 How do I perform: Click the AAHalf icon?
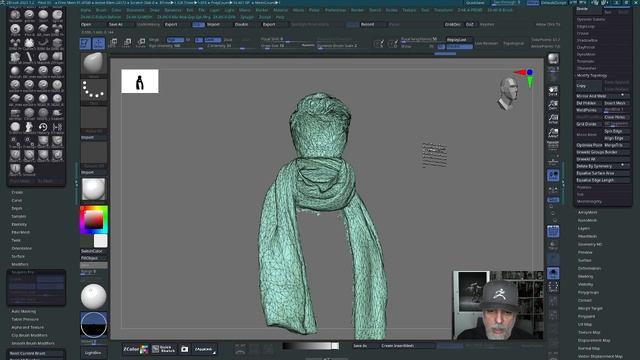point(553,133)
